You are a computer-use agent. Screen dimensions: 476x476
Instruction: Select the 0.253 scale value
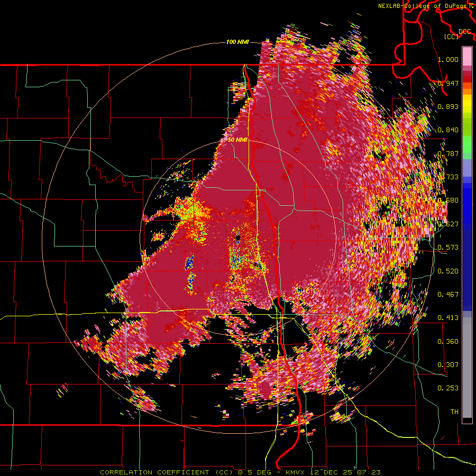(448, 388)
